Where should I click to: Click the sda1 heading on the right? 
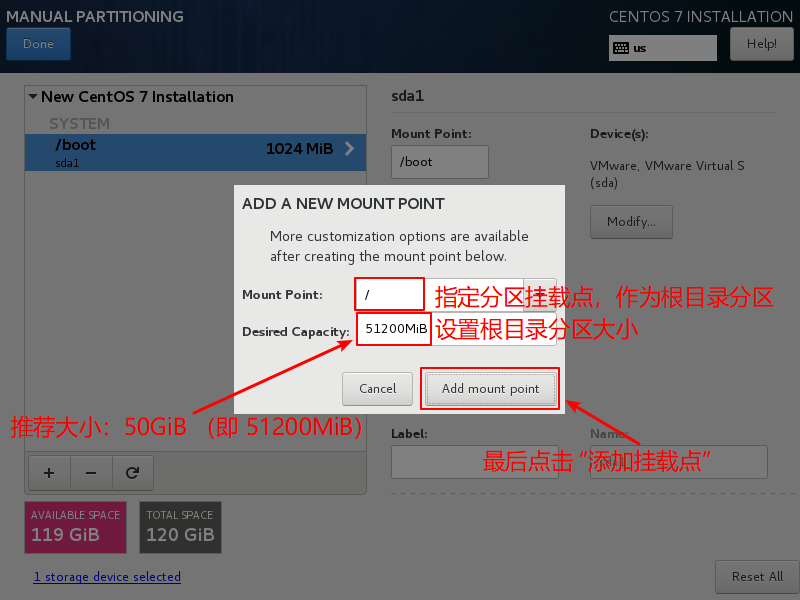point(408,96)
